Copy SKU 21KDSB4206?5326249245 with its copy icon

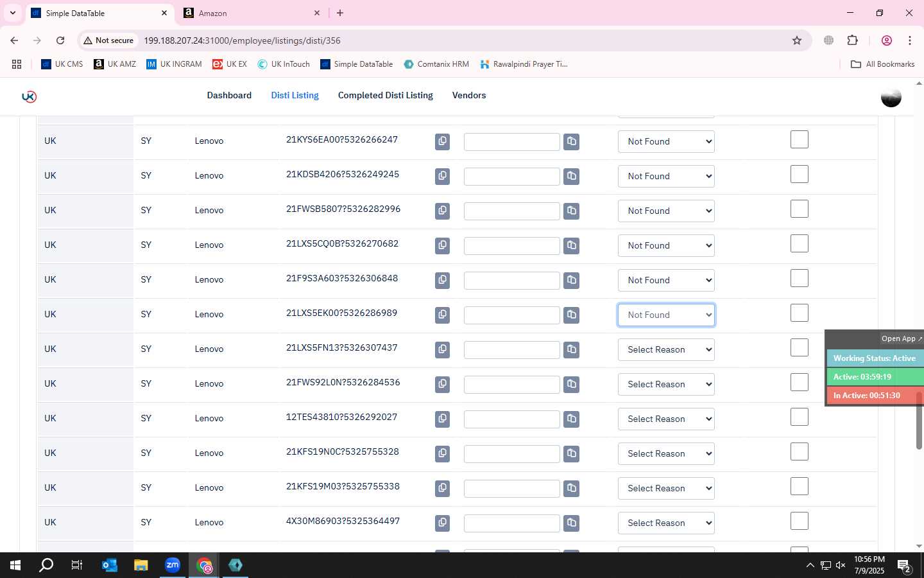pyautogui.click(x=442, y=176)
